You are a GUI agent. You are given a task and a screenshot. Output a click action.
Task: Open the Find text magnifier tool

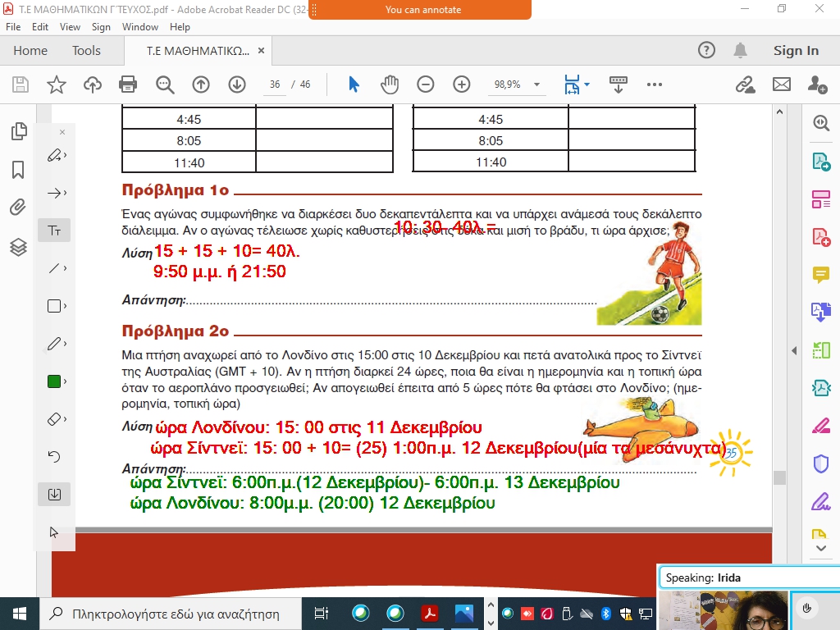coord(165,84)
